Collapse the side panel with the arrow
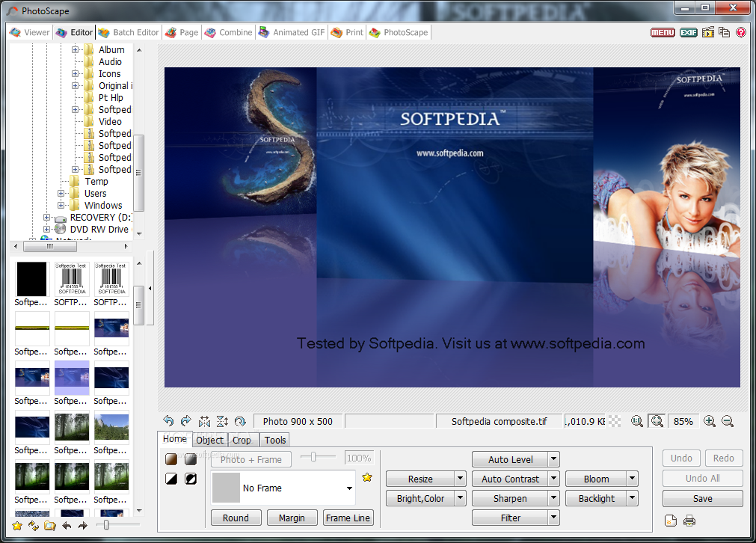Viewport: 756px width, 543px height. [x=150, y=289]
